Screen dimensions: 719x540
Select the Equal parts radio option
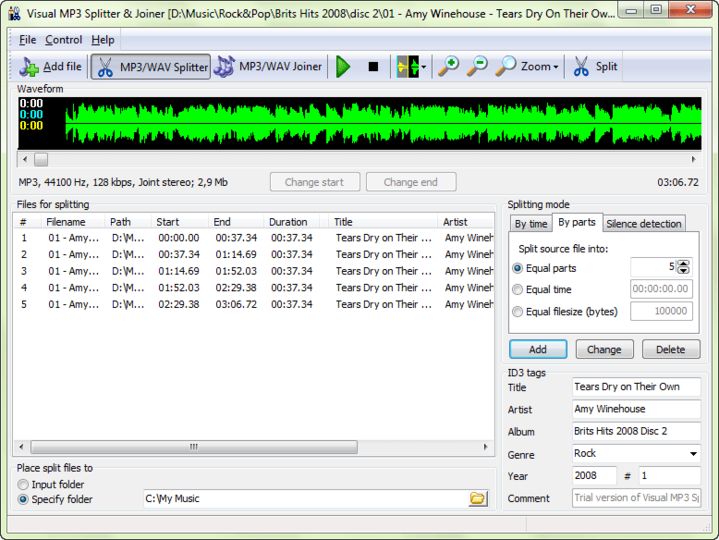pos(517,268)
